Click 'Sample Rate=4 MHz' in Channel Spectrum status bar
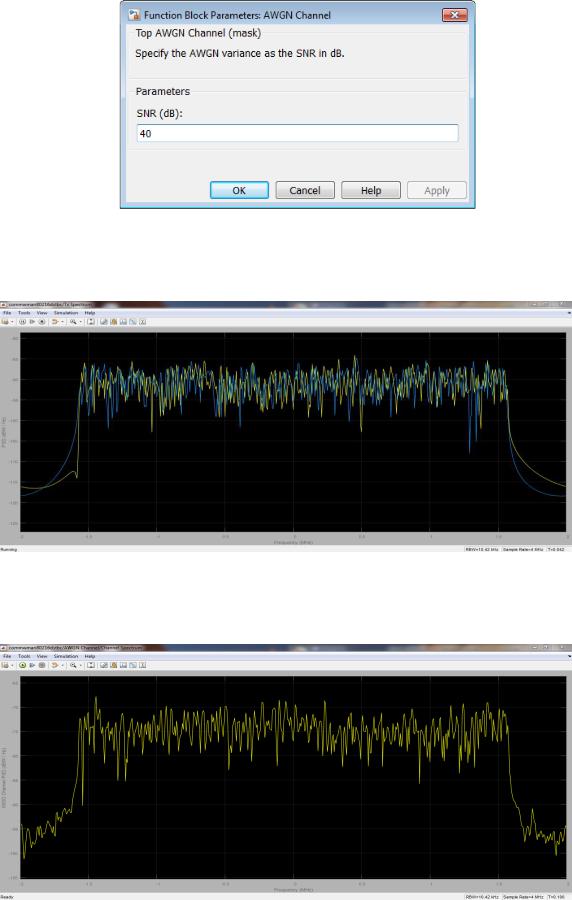 pyautogui.click(x=523, y=897)
